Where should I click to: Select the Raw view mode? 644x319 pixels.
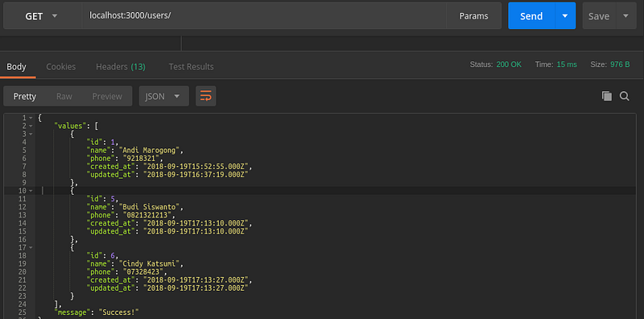(x=64, y=96)
